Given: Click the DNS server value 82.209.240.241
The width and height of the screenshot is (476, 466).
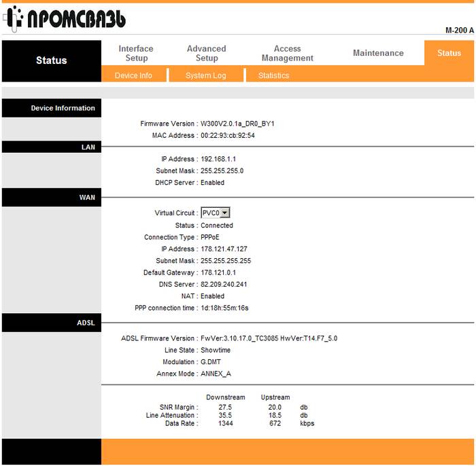Looking at the screenshot, I should point(224,284).
